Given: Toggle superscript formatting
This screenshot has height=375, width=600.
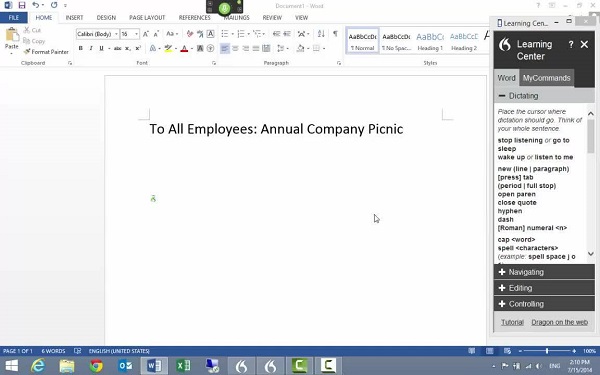Looking at the screenshot, I should (x=138, y=48).
